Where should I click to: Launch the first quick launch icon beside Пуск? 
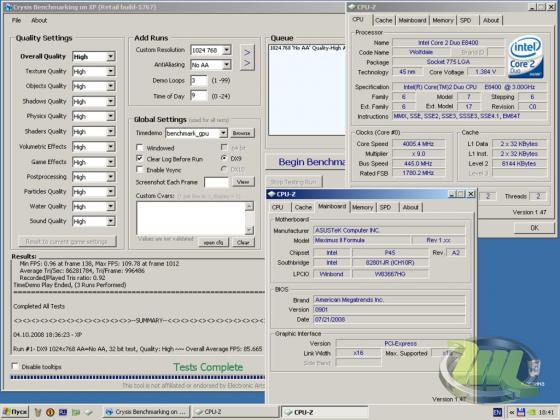[x=38, y=412]
